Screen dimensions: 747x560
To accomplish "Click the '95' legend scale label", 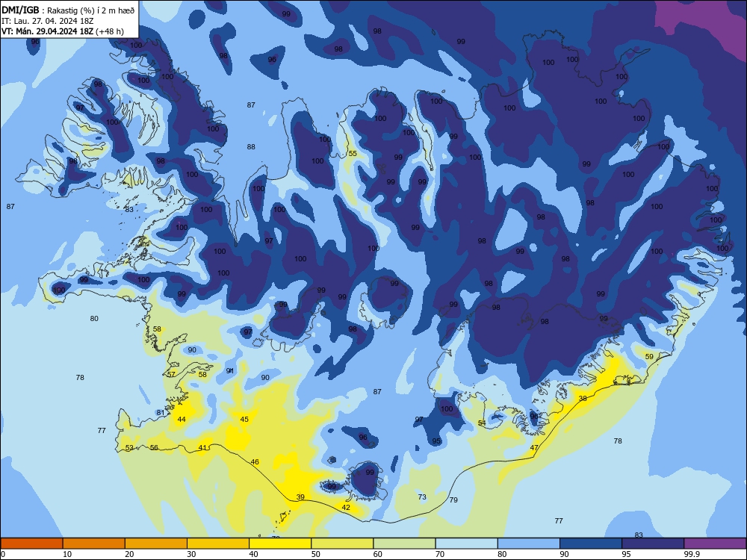I will (x=626, y=554).
